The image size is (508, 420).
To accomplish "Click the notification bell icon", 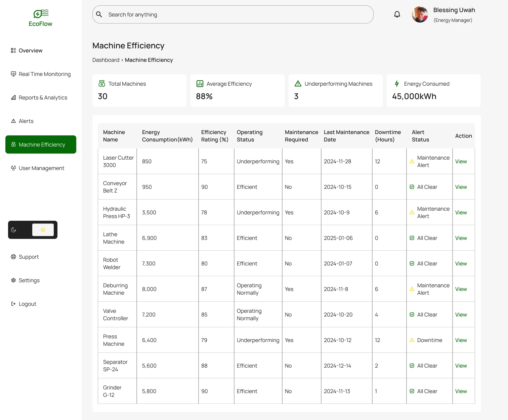I will pyautogui.click(x=397, y=14).
